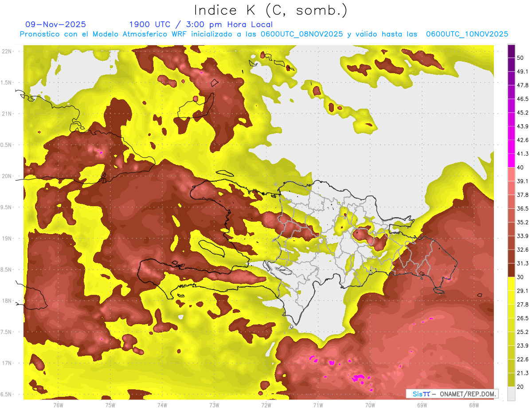Click '1900 UTC / 3:00 pm Hora Local'
The image size is (532, 411).
(x=201, y=24)
